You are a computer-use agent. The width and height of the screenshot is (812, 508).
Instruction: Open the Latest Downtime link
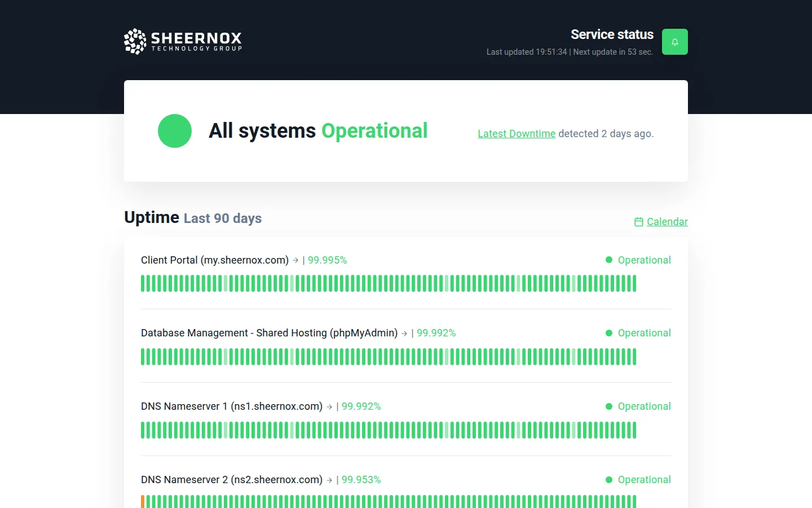tap(517, 134)
